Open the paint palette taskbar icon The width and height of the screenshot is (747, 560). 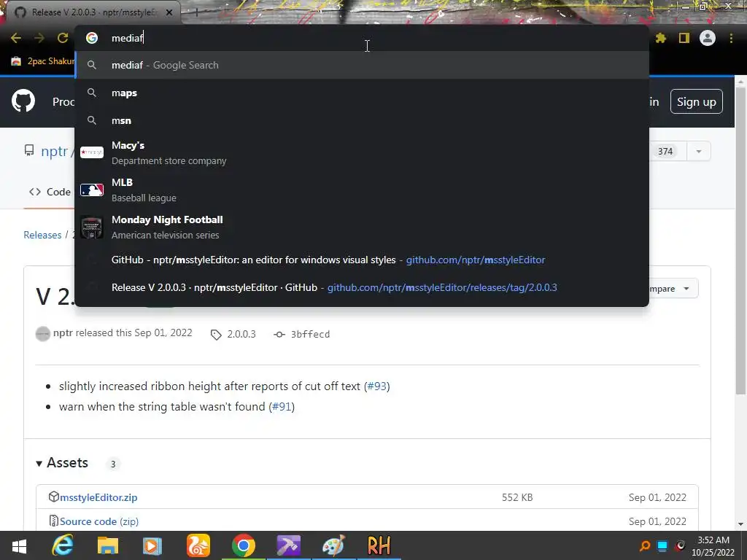tap(333, 545)
